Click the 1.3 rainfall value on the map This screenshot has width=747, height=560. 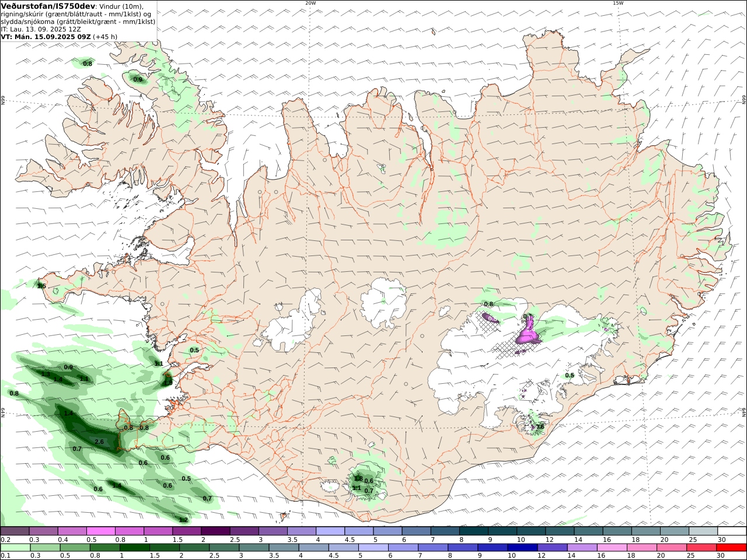click(46, 374)
